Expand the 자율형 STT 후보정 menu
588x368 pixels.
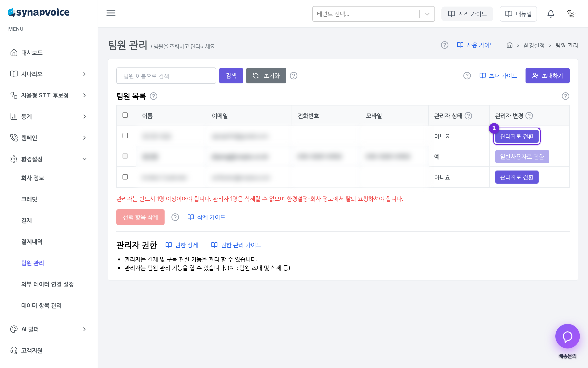point(49,95)
